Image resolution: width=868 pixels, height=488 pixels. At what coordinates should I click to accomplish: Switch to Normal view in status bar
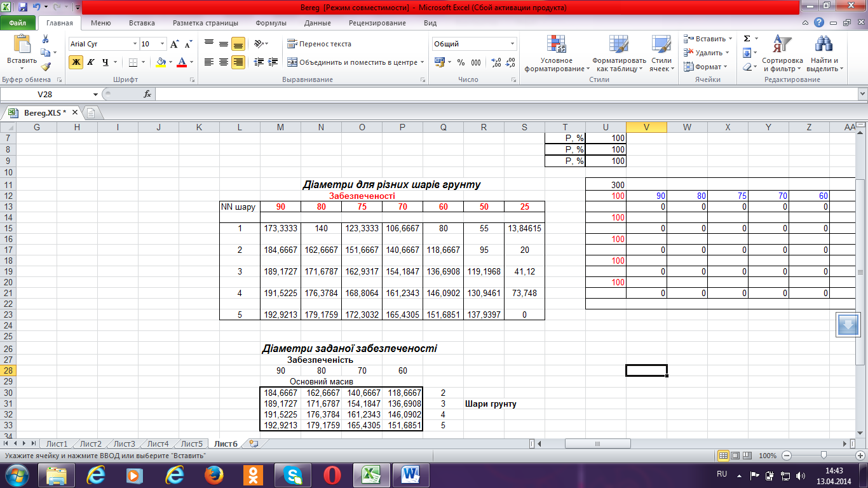pyautogui.click(x=723, y=456)
